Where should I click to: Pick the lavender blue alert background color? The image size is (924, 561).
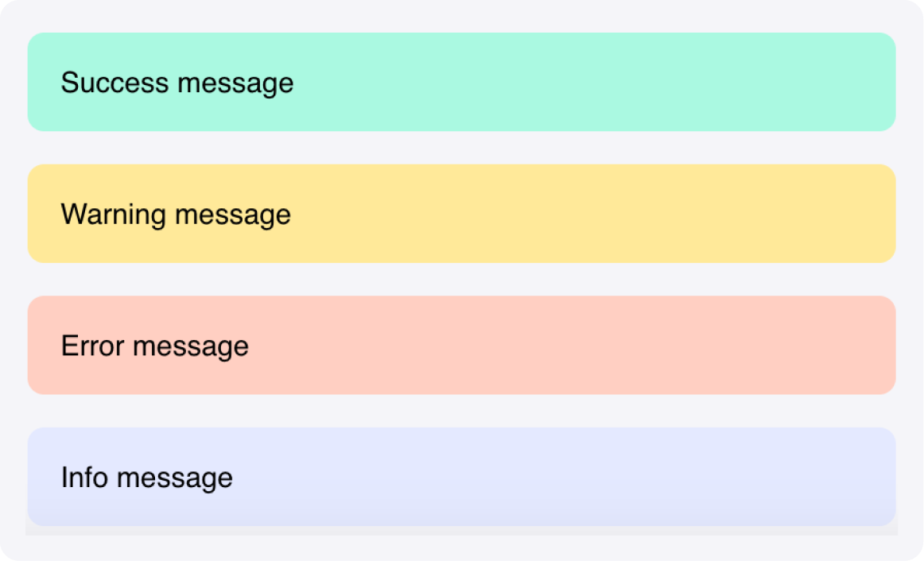461,477
